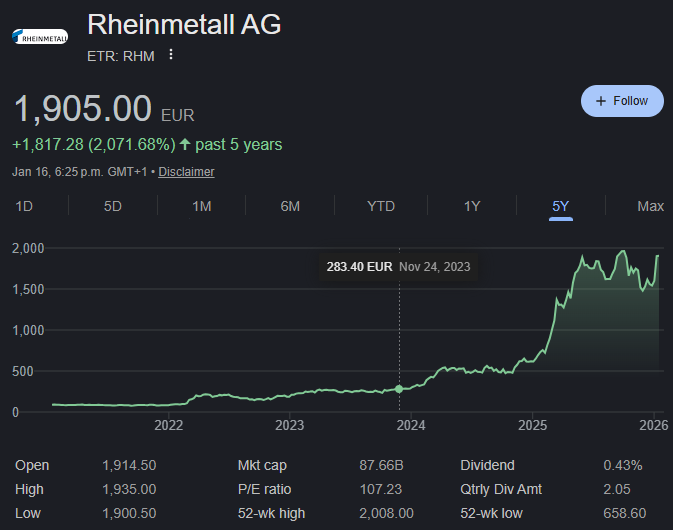The height and width of the screenshot is (530, 673).
Task: Click the Follow button
Action: click(x=622, y=101)
